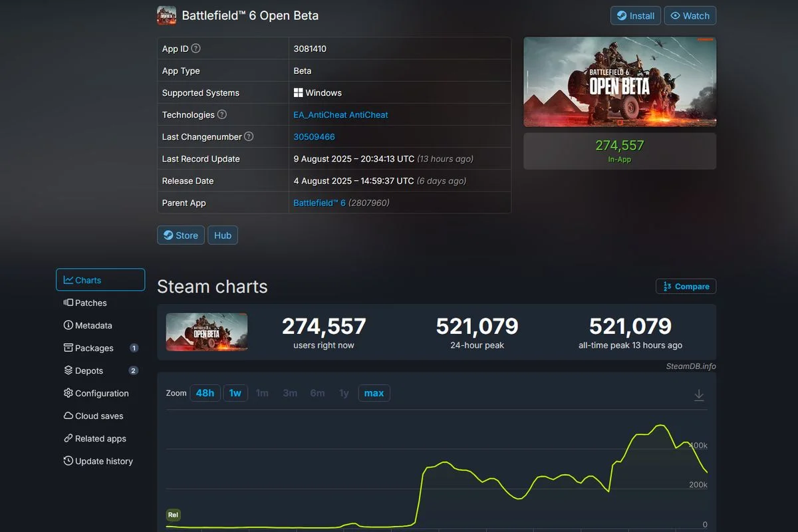Open the Depots tab
This screenshot has height=532, width=798.
tap(89, 371)
